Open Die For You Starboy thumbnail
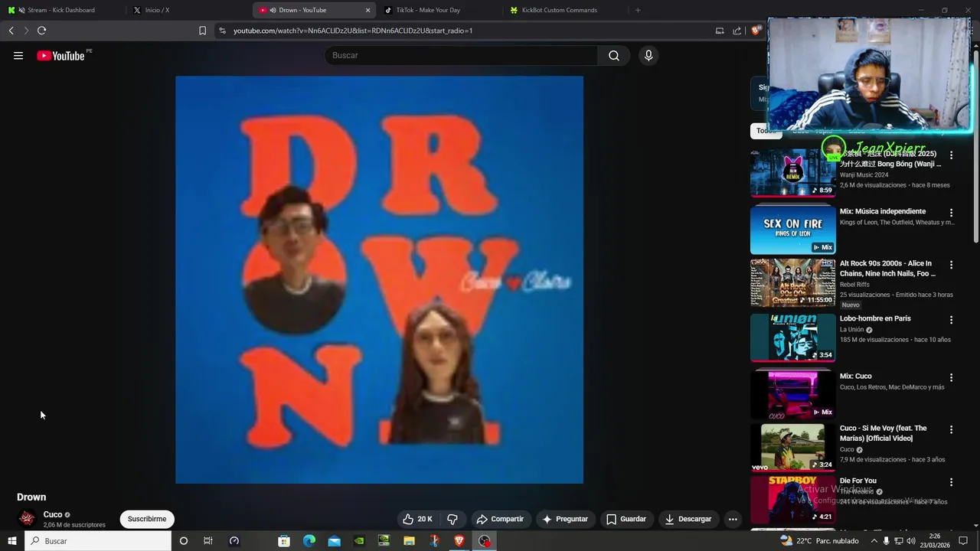Screen dimensions: 980x551 click(792, 500)
